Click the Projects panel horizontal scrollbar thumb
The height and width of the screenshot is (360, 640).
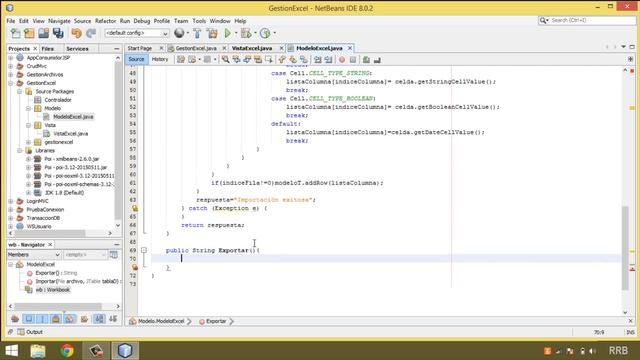click(x=50, y=233)
